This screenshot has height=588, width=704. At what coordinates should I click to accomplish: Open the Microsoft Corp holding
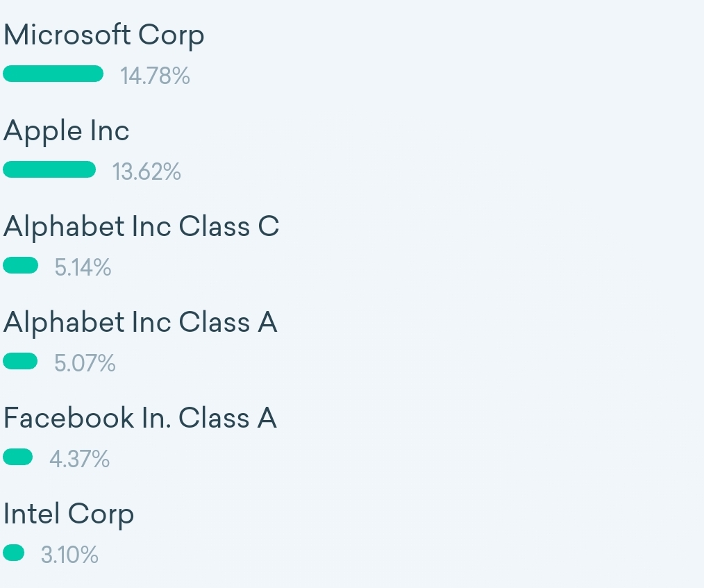pyautogui.click(x=104, y=35)
